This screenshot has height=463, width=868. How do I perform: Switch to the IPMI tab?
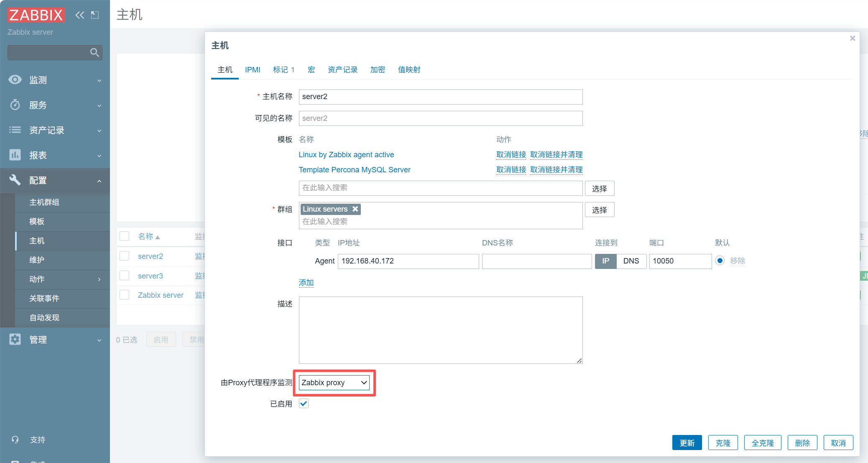(x=253, y=70)
